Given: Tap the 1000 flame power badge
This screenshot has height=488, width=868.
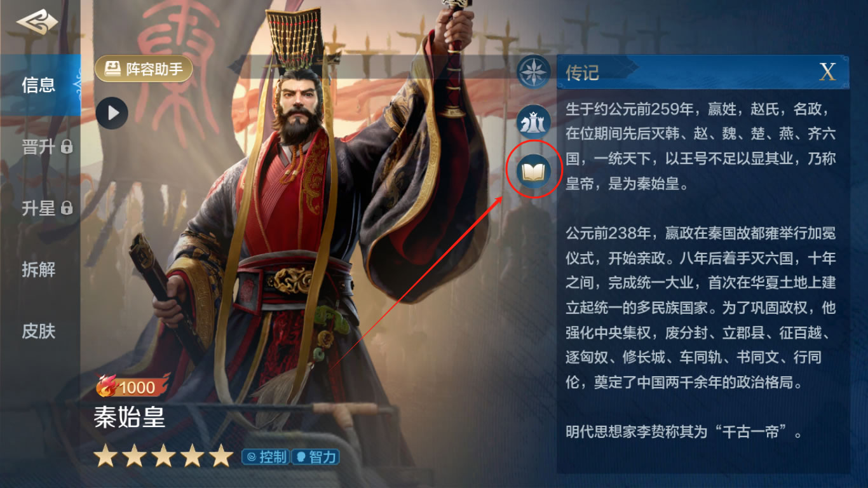Looking at the screenshot, I should 132,386.
